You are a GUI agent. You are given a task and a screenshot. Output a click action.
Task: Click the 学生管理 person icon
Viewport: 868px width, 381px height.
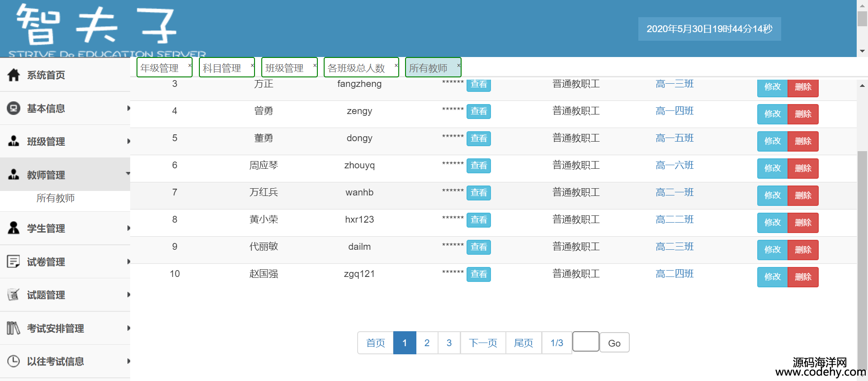coord(14,228)
